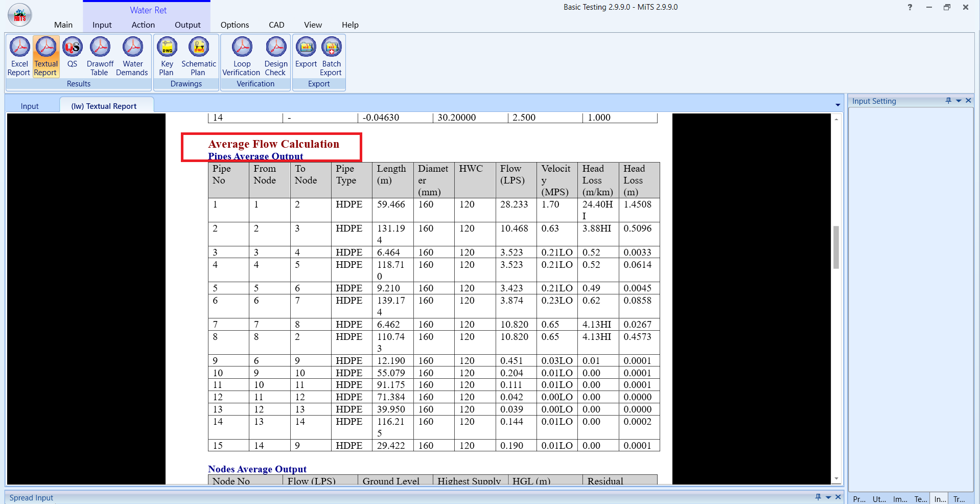
Task: Switch to the Input document tab
Action: [30, 106]
